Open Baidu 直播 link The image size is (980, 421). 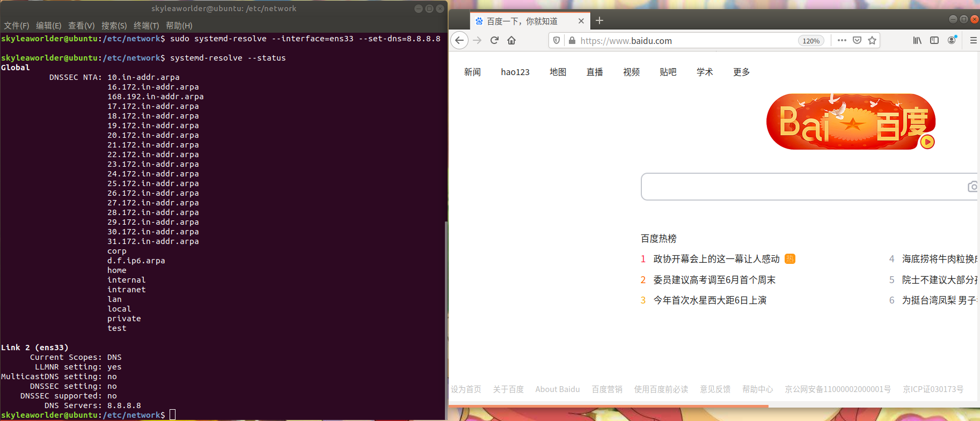click(x=595, y=72)
